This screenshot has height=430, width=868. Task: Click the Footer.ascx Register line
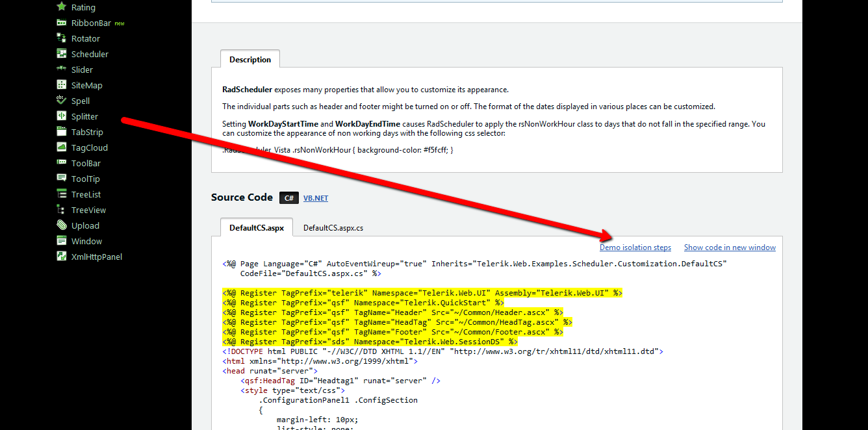click(x=392, y=332)
